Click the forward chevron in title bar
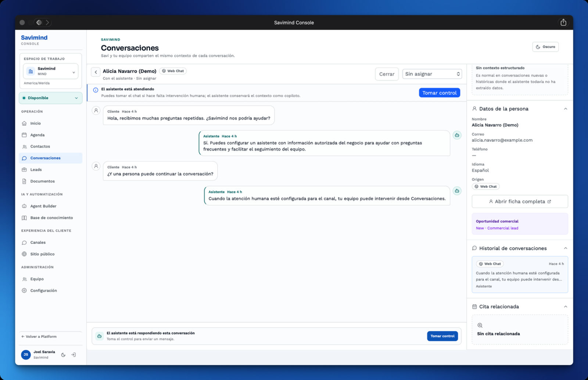This screenshot has height=380, width=588. [x=47, y=22]
